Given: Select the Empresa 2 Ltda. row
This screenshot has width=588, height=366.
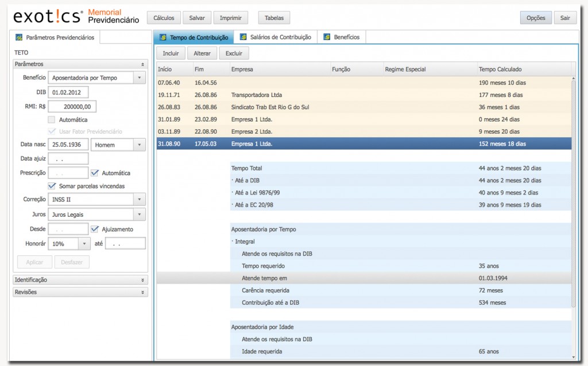Looking at the screenshot, I should [364, 131].
